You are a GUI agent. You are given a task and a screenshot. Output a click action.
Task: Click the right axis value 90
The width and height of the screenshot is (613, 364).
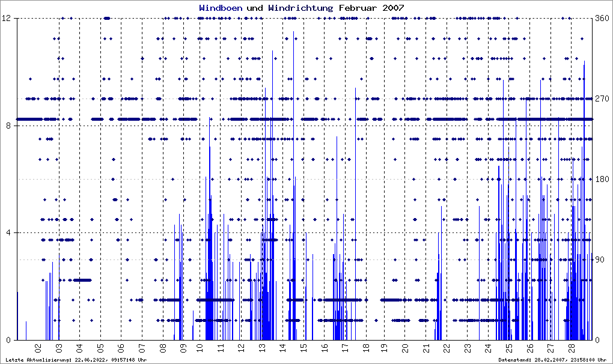600,259
